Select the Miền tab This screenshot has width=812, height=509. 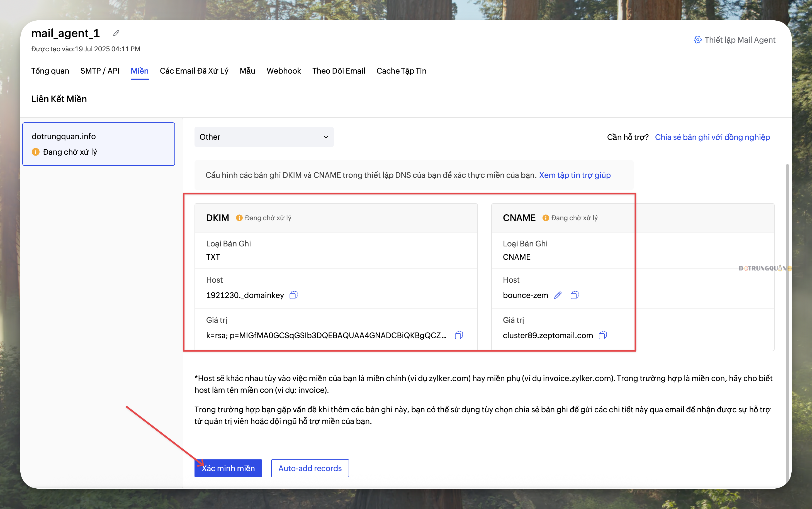pos(140,71)
